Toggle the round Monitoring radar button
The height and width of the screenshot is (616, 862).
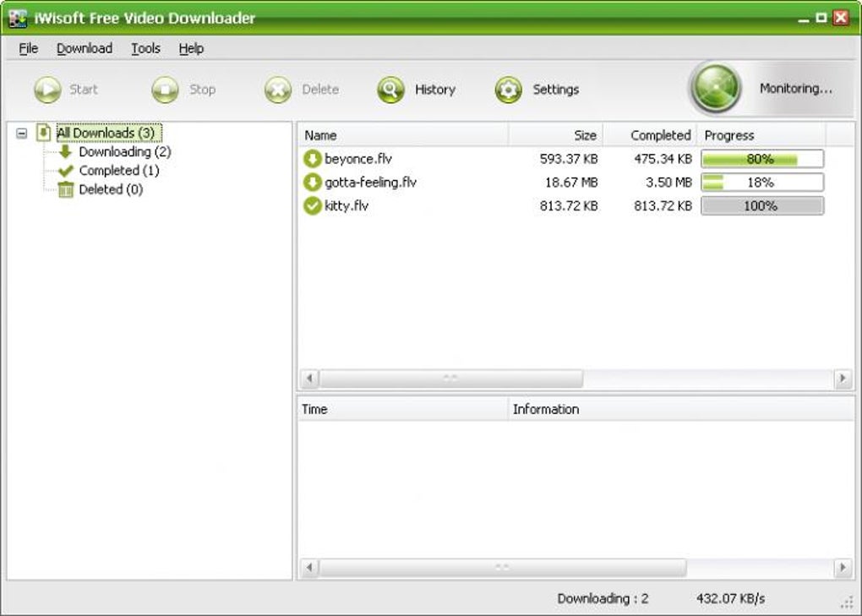click(x=716, y=88)
